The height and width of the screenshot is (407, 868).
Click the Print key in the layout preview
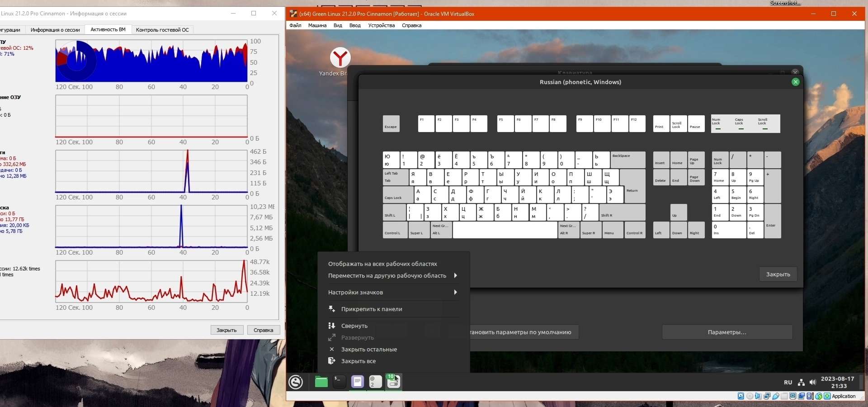[661, 123]
